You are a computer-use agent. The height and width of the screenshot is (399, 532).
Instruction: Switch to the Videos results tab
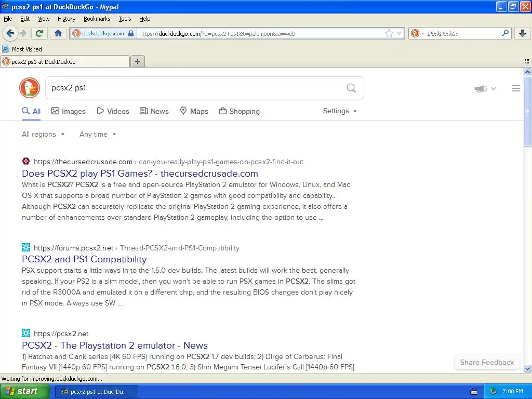pyautogui.click(x=113, y=111)
